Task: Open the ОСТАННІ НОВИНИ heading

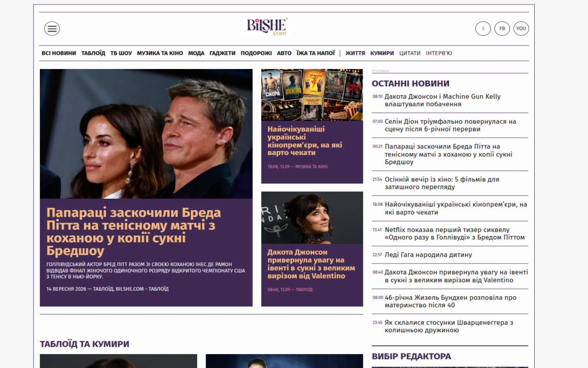Action: point(411,84)
